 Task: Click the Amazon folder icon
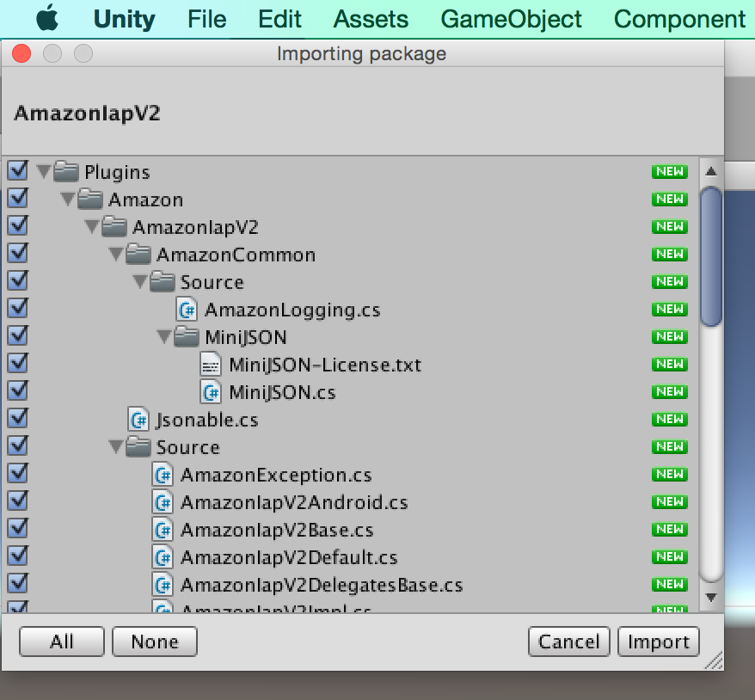pyautogui.click(x=92, y=199)
